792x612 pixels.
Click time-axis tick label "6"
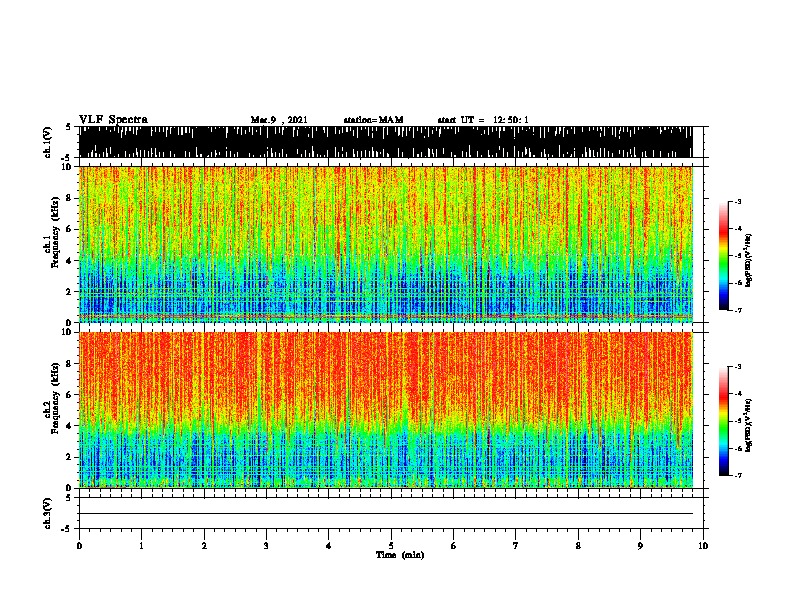click(454, 546)
